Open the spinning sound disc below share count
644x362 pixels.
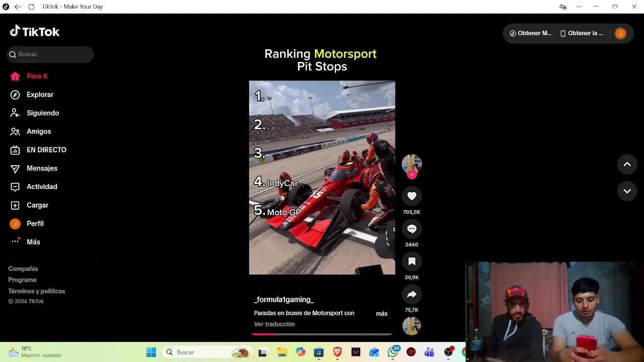(x=412, y=326)
